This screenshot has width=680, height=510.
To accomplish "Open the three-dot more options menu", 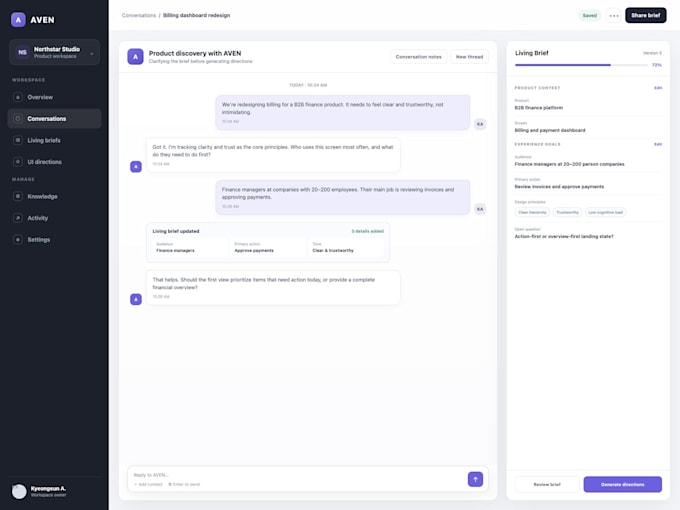I will tap(614, 16).
